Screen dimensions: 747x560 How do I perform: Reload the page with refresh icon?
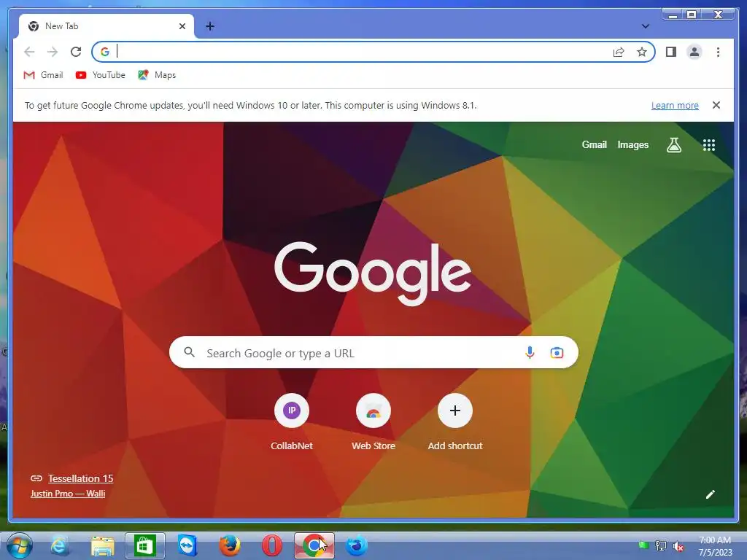(76, 52)
